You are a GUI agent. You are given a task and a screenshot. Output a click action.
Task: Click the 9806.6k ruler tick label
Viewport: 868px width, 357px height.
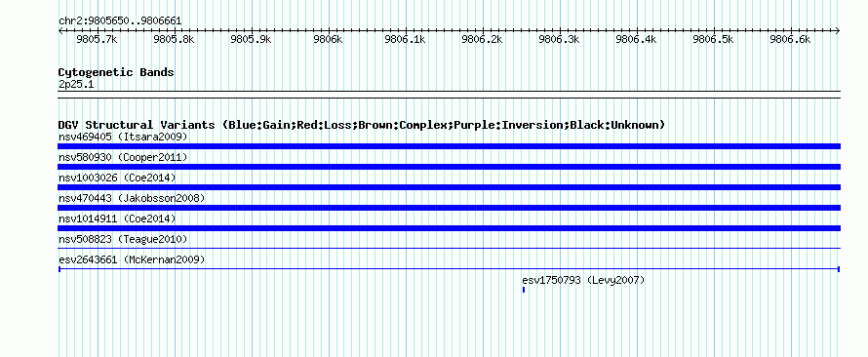(790, 39)
